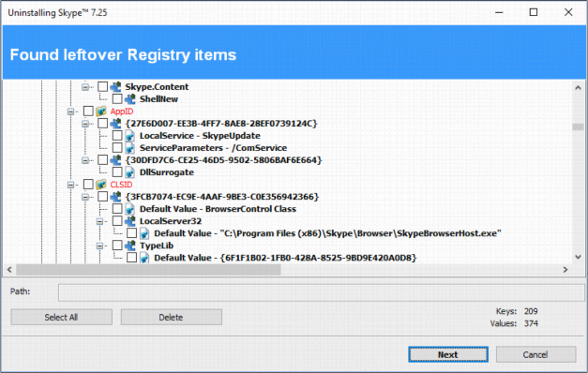Check the ShellNew checkbox
This screenshot has width=588, height=373.
point(117,99)
